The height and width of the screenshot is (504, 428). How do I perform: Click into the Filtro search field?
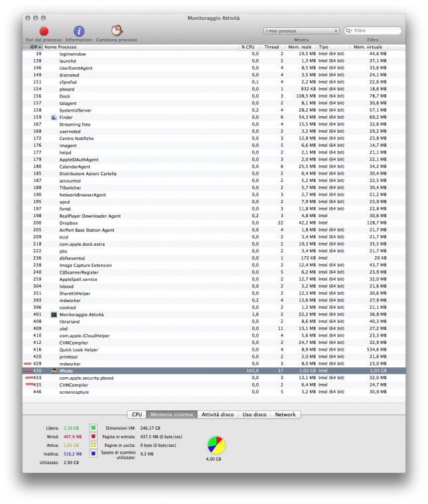click(x=373, y=31)
